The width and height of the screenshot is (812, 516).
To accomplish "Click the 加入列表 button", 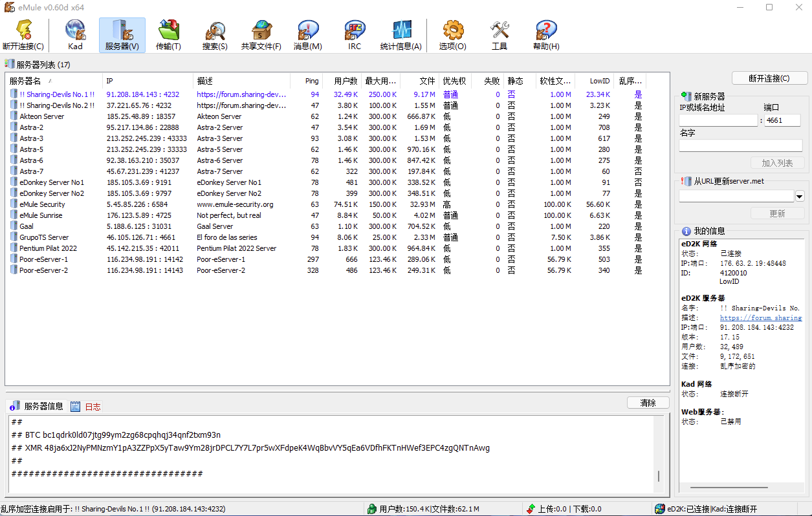I will click(777, 163).
